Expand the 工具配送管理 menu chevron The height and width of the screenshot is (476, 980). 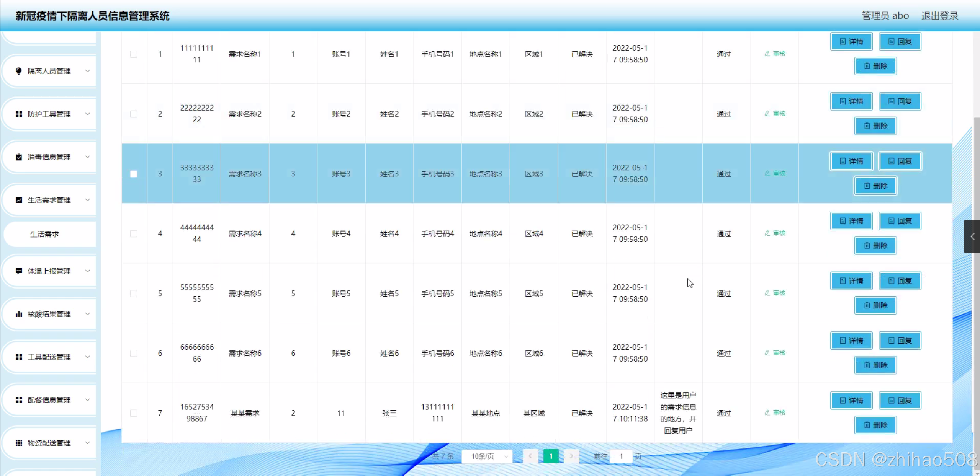pos(87,357)
